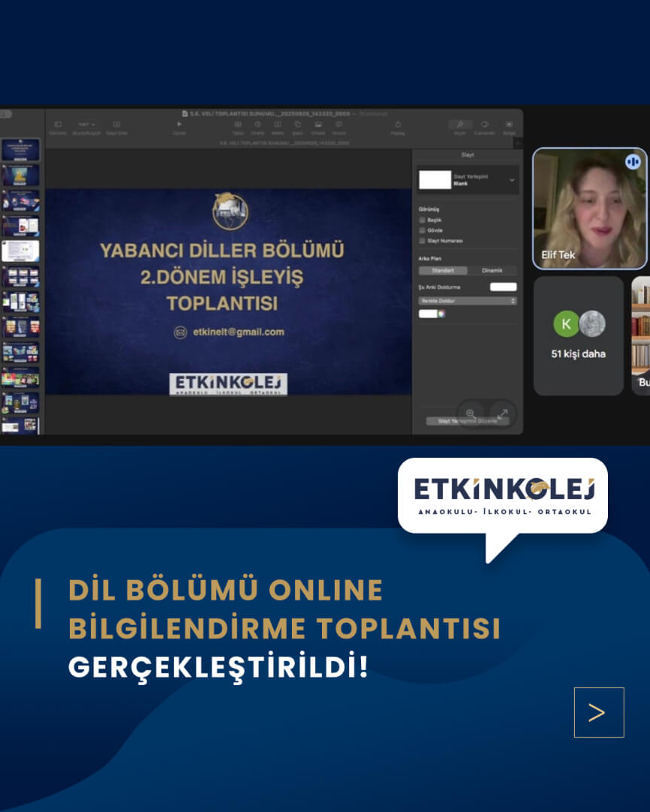Add a Yorum (comment)
Image resolution: width=650 pixels, height=812 pixels.
[340, 128]
